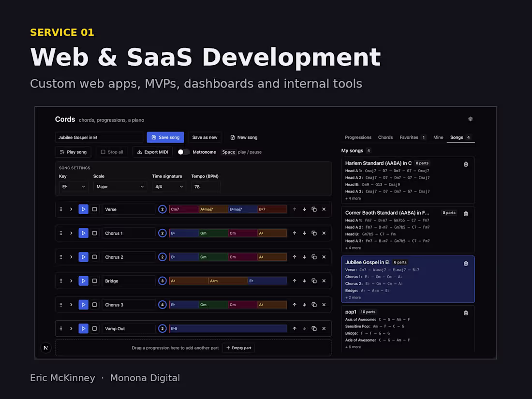532x399 pixels.
Task: Export MIDI file
Action: (x=153, y=152)
